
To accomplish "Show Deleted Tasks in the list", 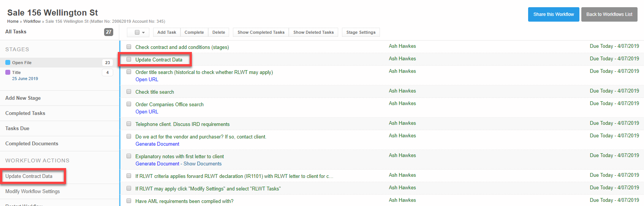I will pyautogui.click(x=313, y=32).
